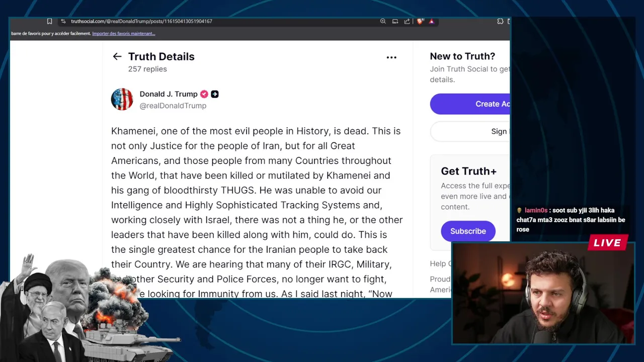644x362 pixels.
Task: Click the red verified badge beside the name
Action: (x=204, y=94)
